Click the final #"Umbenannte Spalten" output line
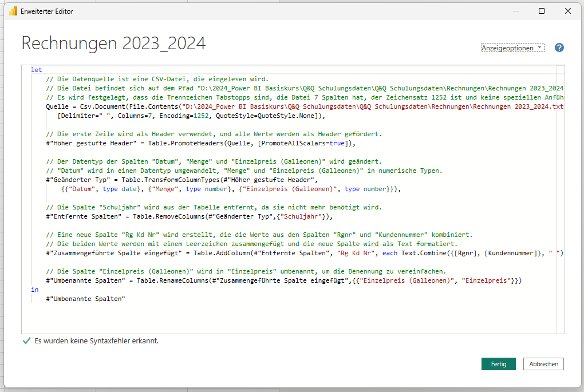 85,299
